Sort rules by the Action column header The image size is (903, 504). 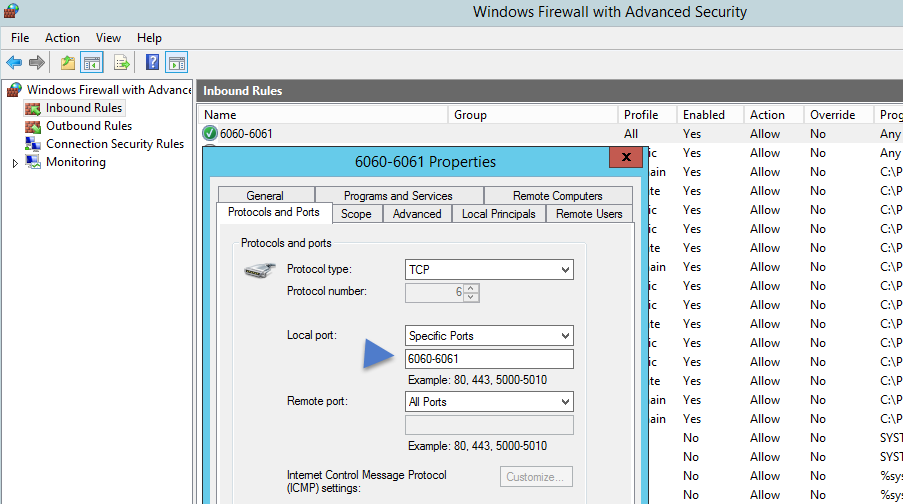(774, 115)
